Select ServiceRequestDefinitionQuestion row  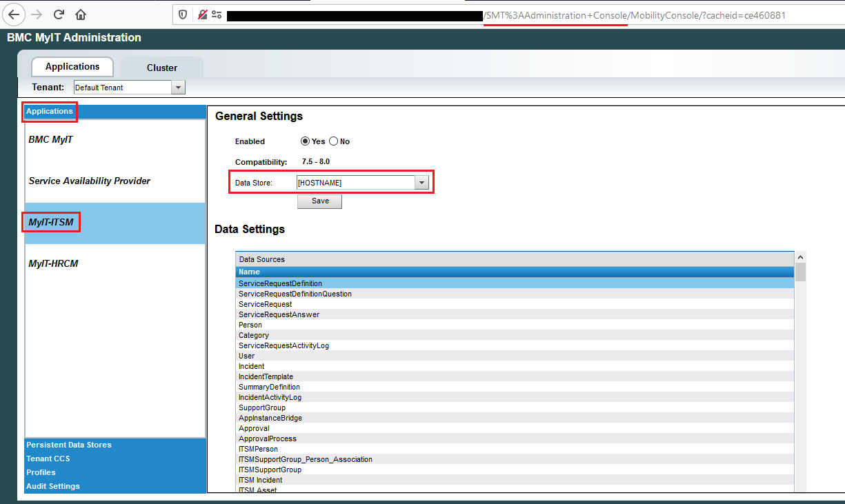515,294
